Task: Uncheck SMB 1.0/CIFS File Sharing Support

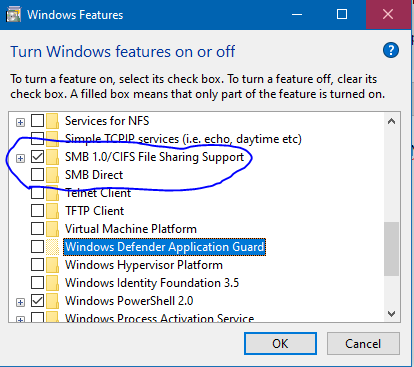Action: click(37, 157)
